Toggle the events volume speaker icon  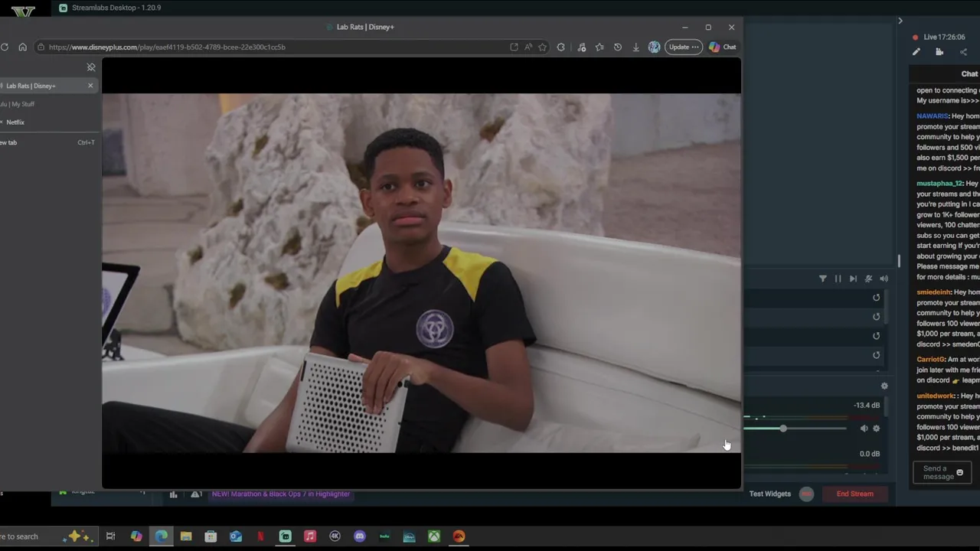click(884, 279)
